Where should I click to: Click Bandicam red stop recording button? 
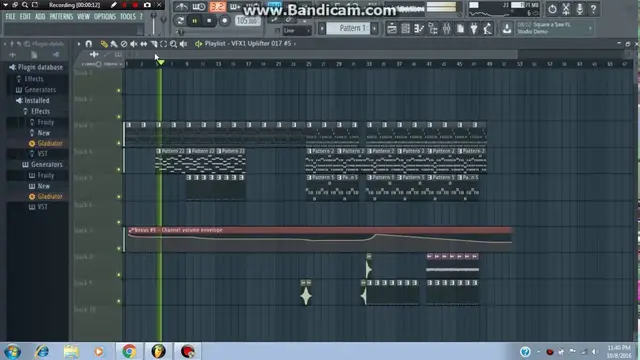[x=135, y=5]
